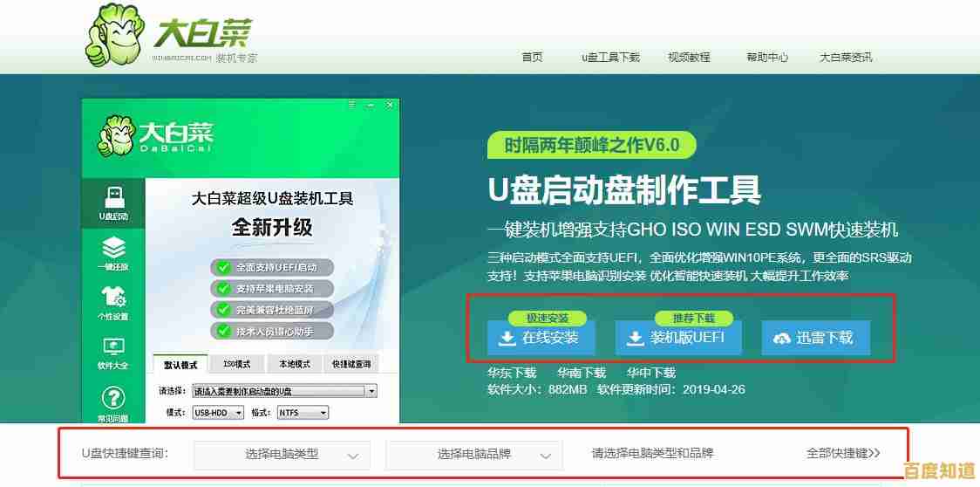This screenshot has height=487, width=980.
Task: Click the 软件大小：882MB text
Action: (x=537, y=390)
